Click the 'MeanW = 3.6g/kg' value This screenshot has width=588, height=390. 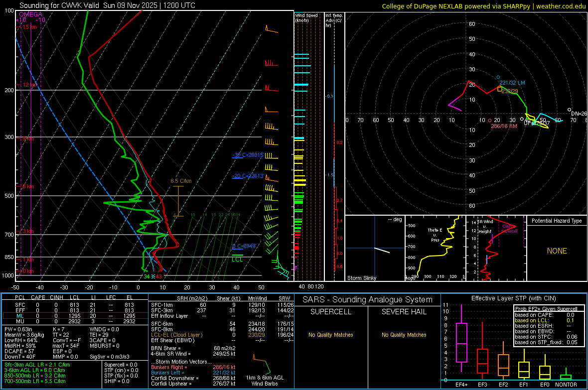point(24,335)
